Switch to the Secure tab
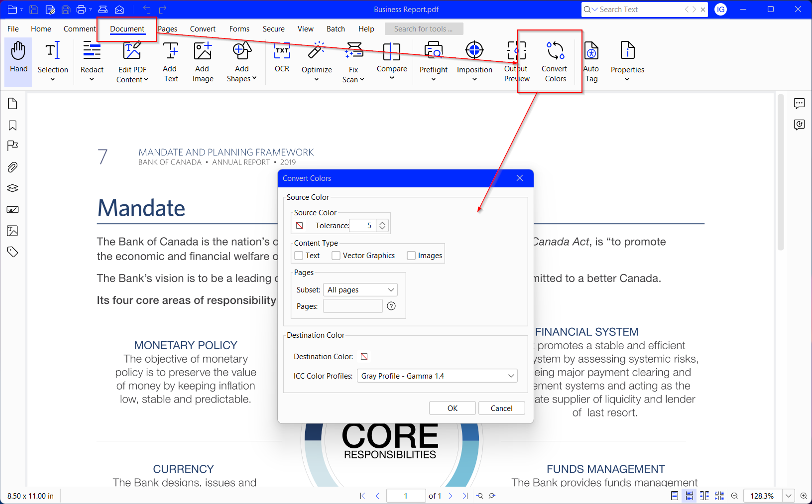The image size is (812, 504). click(274, 29)
